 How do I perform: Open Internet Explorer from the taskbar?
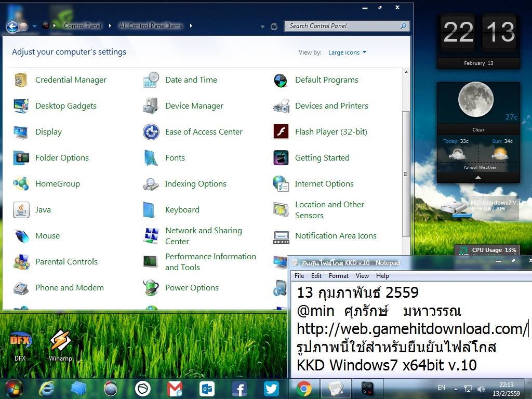point(46,389)
